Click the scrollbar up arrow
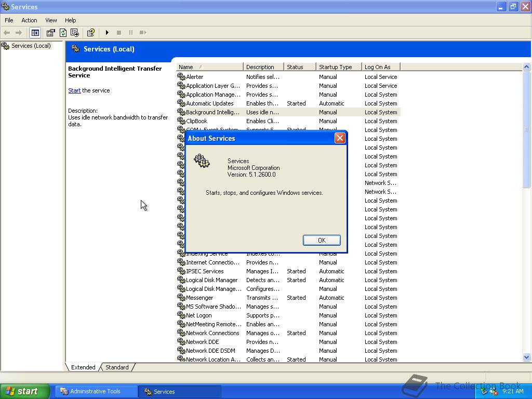Image resolution: width=532 pixels, height=399 pixels. pos(527,67)
